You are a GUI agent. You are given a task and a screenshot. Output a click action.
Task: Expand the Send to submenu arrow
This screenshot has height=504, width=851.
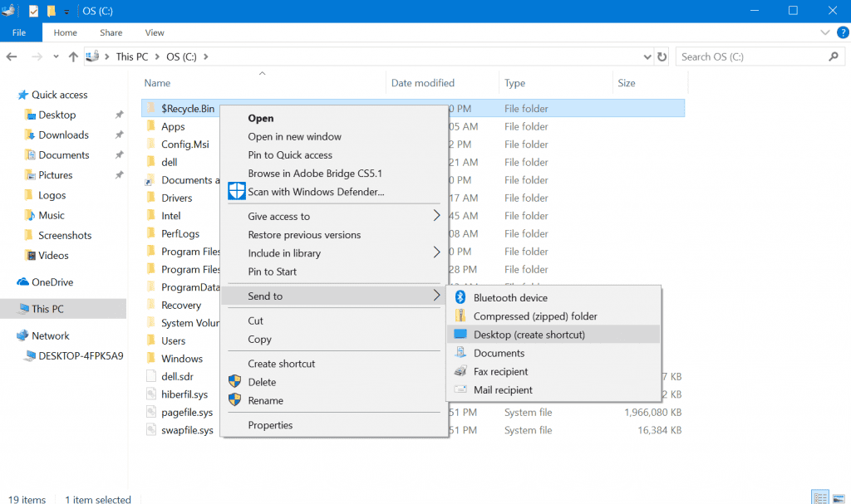[x=436, y=296]
